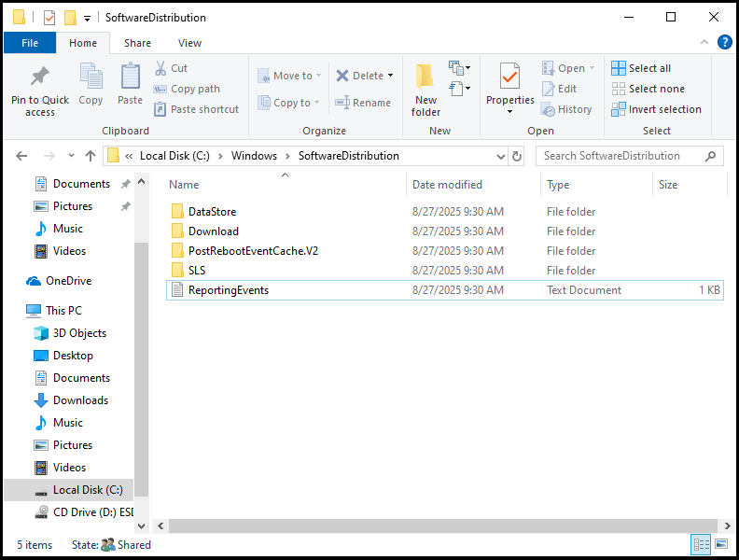The image size is (739, 560).
Task: Click title bar Properties quick icon
Action: 49,18
